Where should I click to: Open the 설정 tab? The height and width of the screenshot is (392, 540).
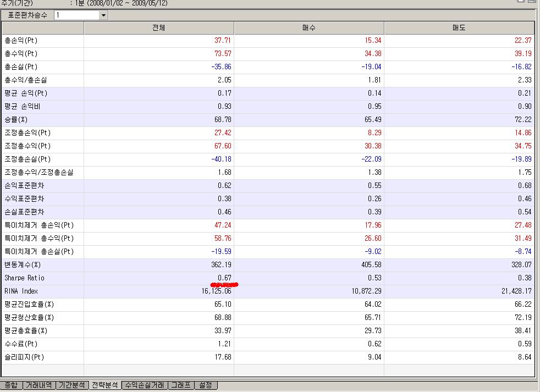point(206,385)
